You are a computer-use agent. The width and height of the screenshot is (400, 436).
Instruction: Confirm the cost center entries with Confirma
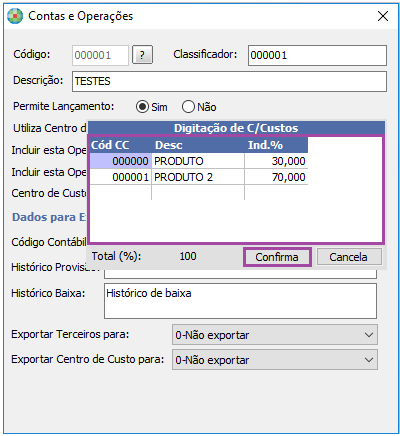(277, 257)
